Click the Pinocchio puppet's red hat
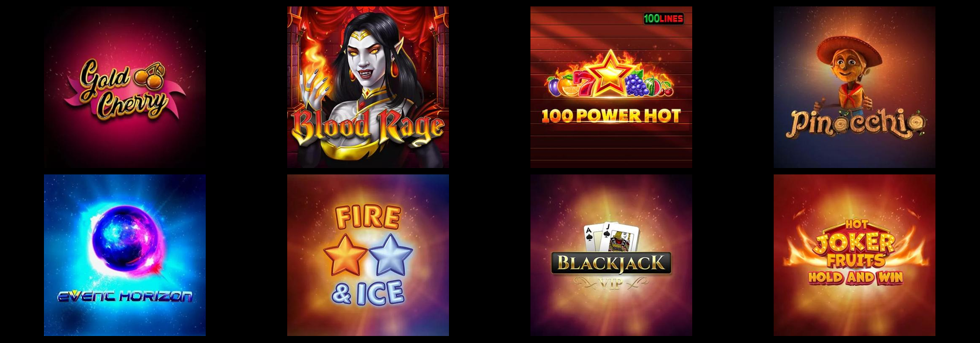The width and height of the screenshot is (980, 343). 849,50
